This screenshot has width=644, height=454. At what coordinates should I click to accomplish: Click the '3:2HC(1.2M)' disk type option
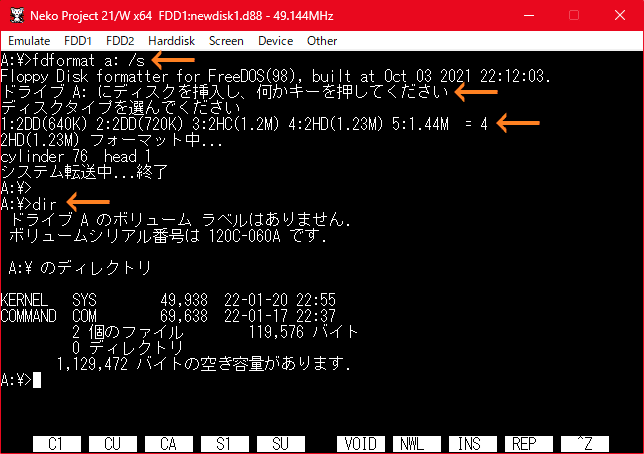(x=236, y=124)
